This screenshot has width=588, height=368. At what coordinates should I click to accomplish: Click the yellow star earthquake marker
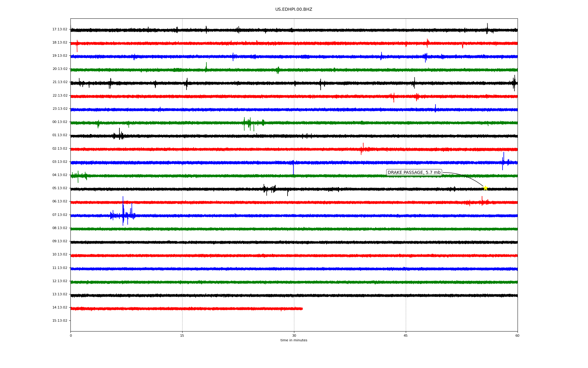pos(485,188)
